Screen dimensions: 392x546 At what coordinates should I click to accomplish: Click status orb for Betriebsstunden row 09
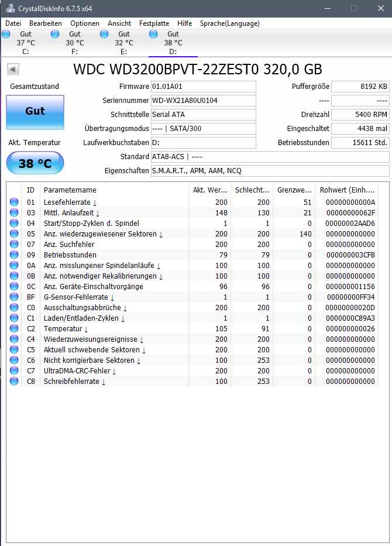click(14, 255)
